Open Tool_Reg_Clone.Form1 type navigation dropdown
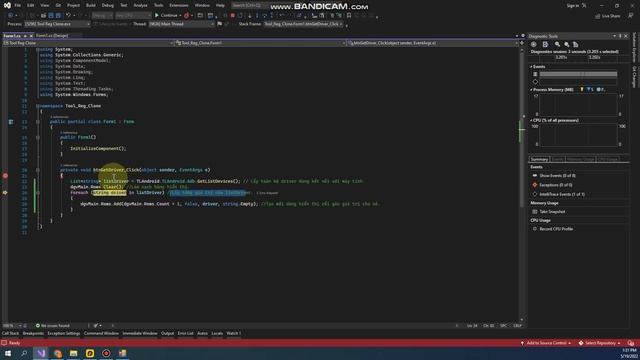Viewport: 640px width, 360px height. (x=260, y=43)
